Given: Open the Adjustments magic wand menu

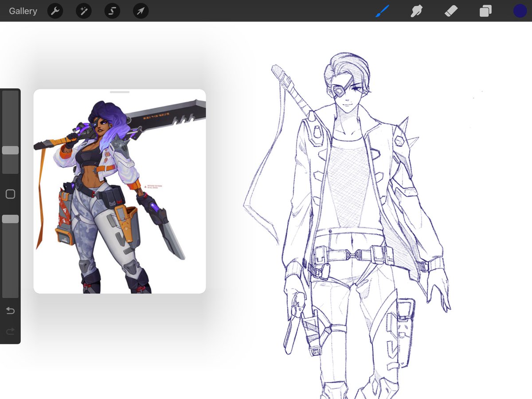Looking at the screenshot, I should (84, 11).
